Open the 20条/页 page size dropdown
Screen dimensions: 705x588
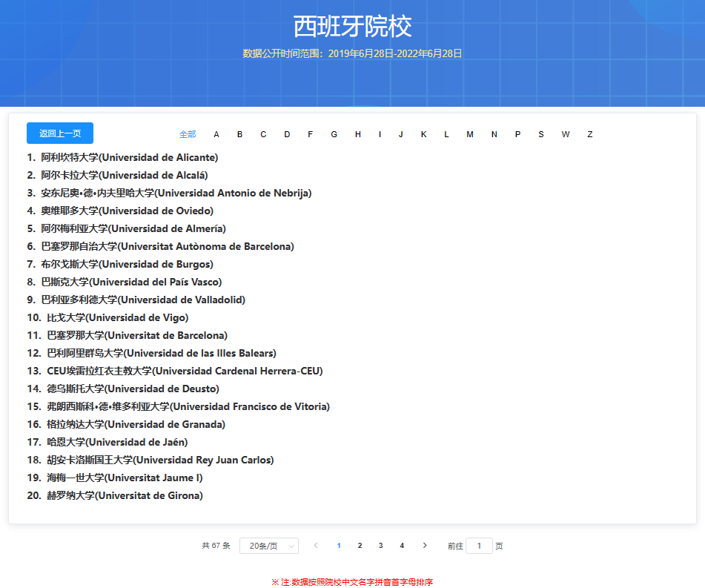click(269, 546)
